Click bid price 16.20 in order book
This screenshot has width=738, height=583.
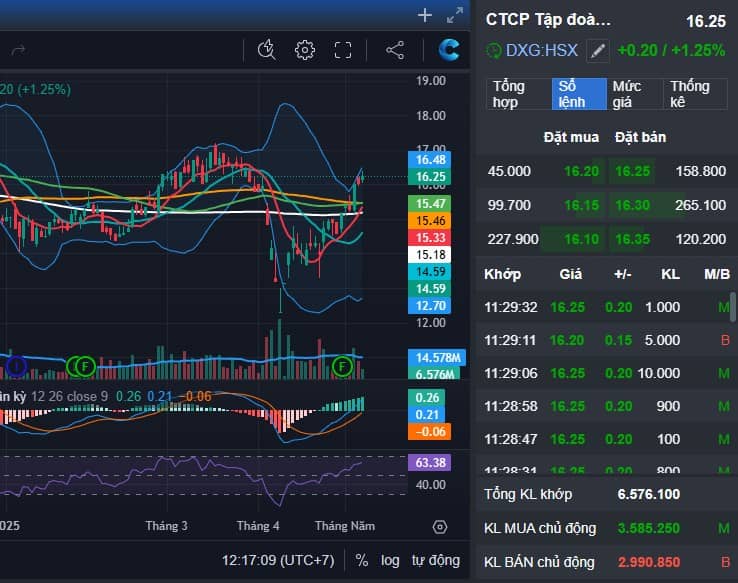pyautogui.click(x=581, y=171)
